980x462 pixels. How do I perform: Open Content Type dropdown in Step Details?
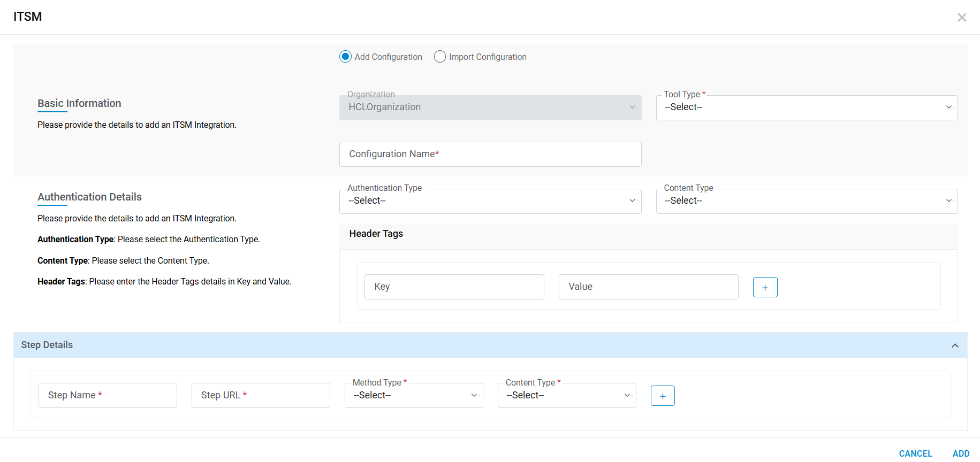[x=567, y=396]
